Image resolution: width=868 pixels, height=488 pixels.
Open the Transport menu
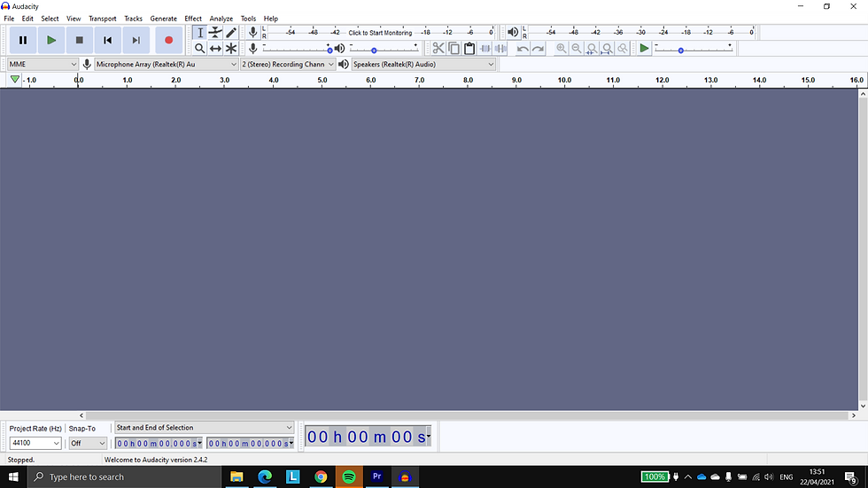(x=103, y=19)
